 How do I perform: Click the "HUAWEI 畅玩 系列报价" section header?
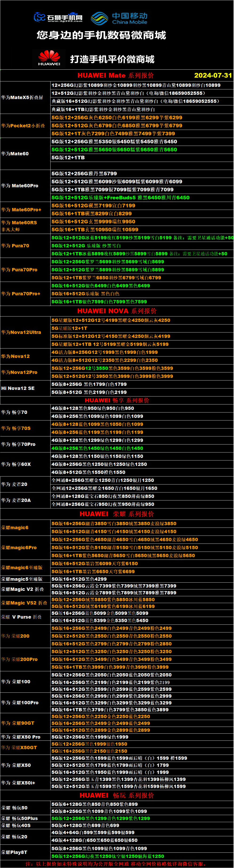click(117, 795)
